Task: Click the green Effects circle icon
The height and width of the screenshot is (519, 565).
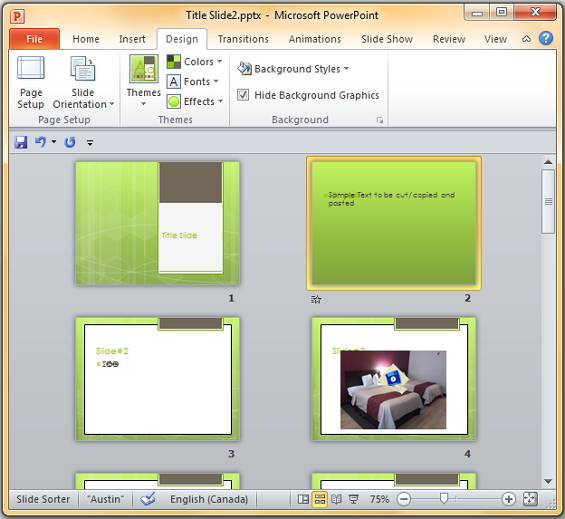Action: [174, 102]
